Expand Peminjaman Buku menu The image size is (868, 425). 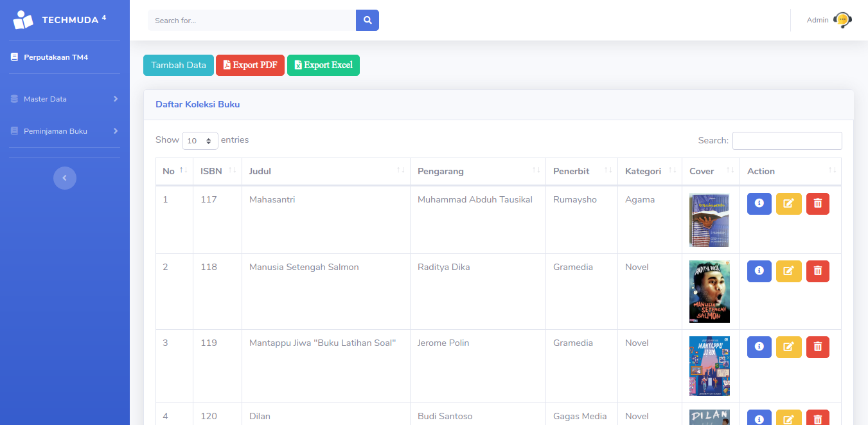pyautogui.click(x=65, y=131)
